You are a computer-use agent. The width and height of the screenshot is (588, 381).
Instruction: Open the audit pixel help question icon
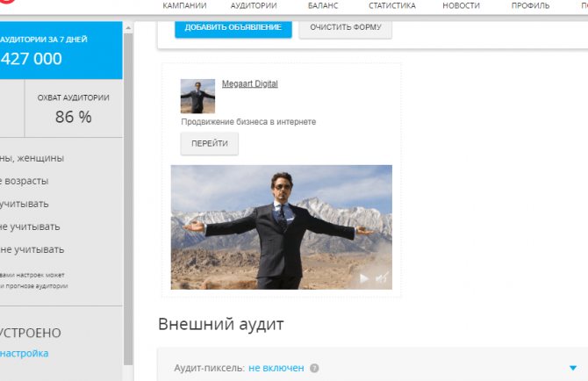click(x=314, y=368)
